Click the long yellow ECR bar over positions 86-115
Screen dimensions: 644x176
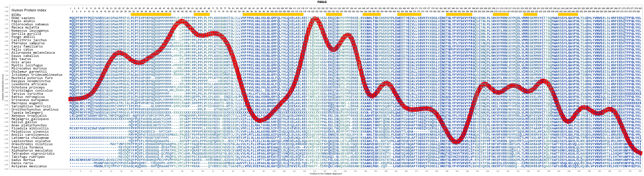(273, 15)
